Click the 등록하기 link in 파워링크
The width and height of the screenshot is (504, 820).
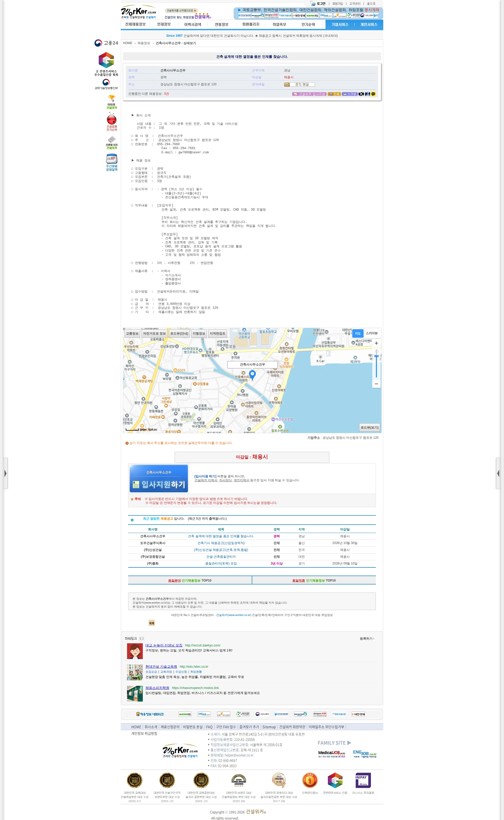[367, 639]
